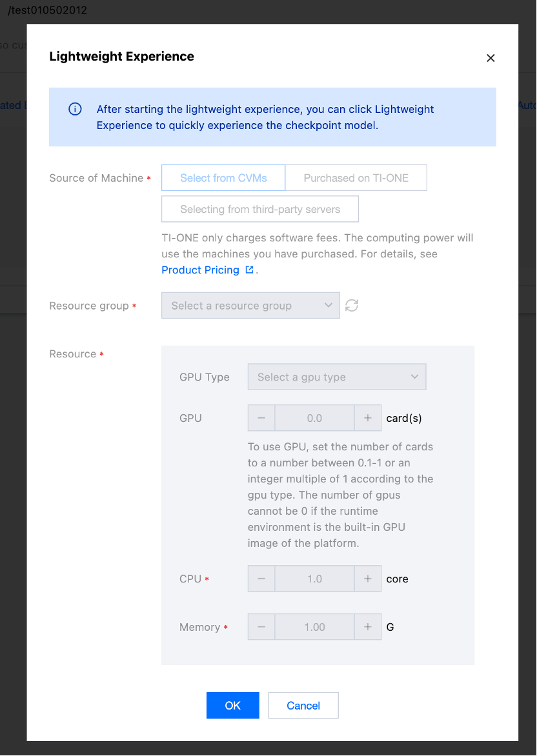The width and height of the screenshot is (537, 756).
Task: Increase CPU cores with plus button
Action: (368, 579)
